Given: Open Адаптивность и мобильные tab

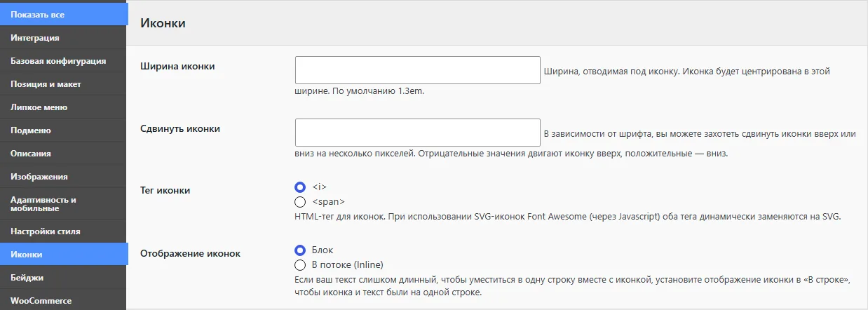Looking at the screenshot, I should (63, 204).
